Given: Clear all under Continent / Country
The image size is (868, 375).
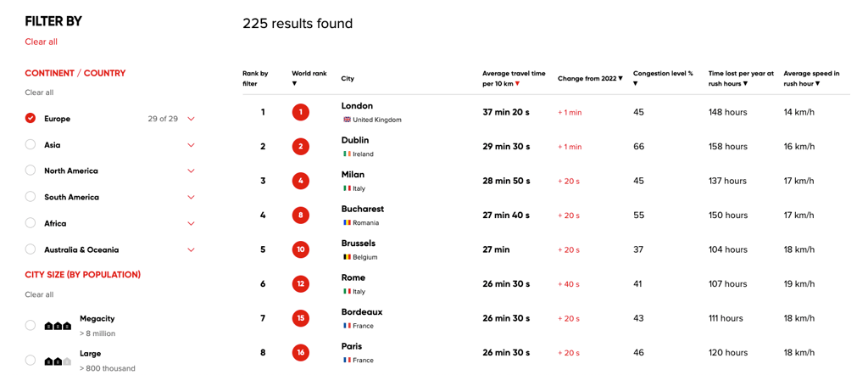Looking at the screenshot, I should click(x=39, y=92).
